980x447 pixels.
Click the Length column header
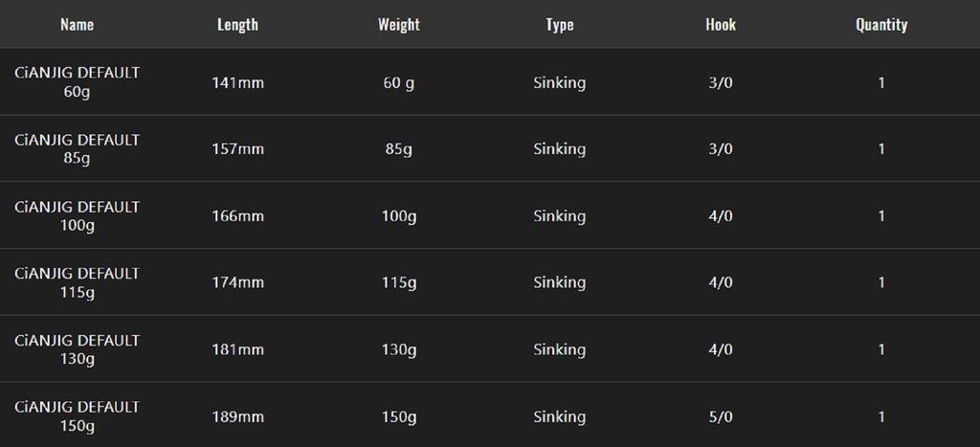coord(237,25)
